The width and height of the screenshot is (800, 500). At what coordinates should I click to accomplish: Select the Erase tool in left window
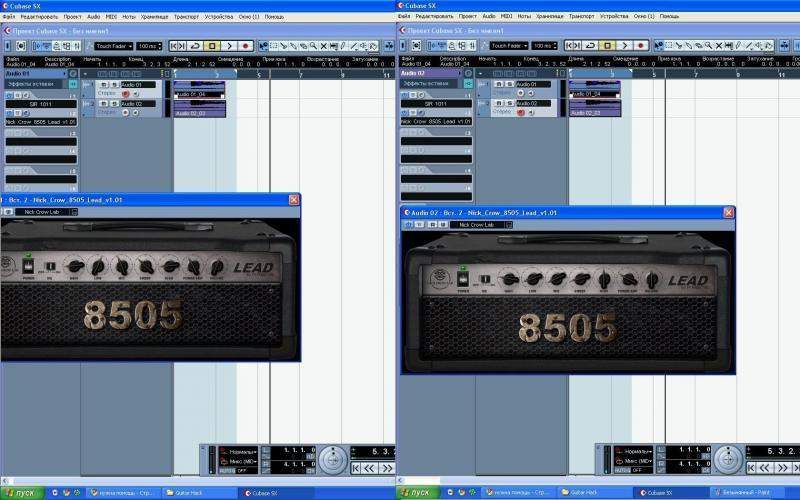click(304, 46)
